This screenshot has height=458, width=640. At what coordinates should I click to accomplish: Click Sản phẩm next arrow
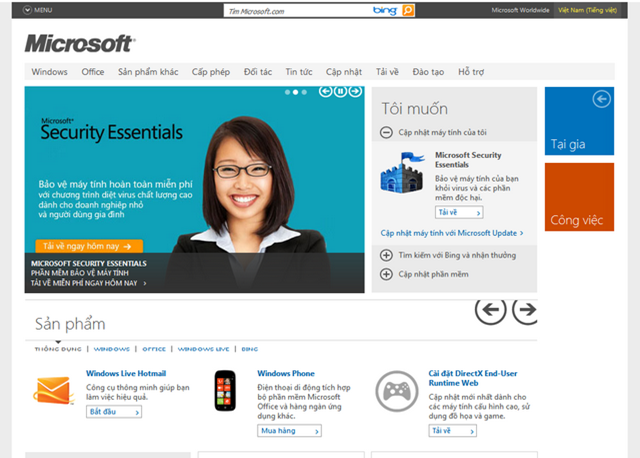pyautogui.click(x=525, y=310)
